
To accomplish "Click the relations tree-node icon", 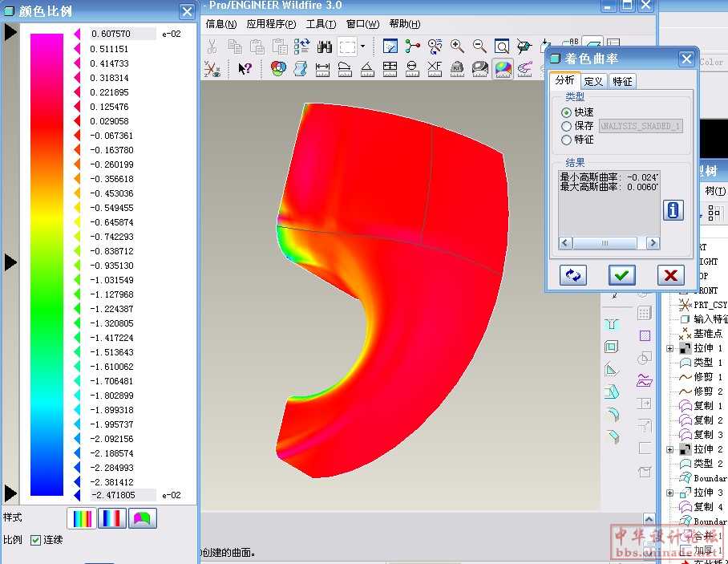I will pos(412,47).
